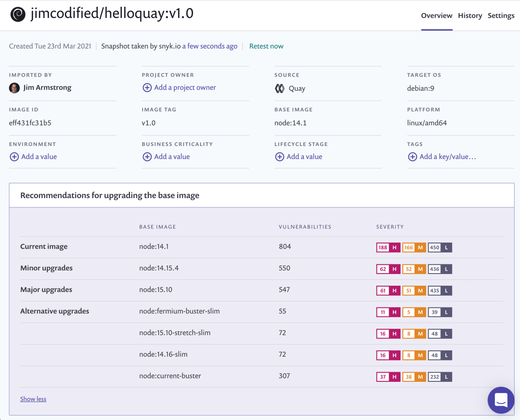Click the 232 low badge for node:current-buster
Screen dimensions: 520x420
click(440, 377)
